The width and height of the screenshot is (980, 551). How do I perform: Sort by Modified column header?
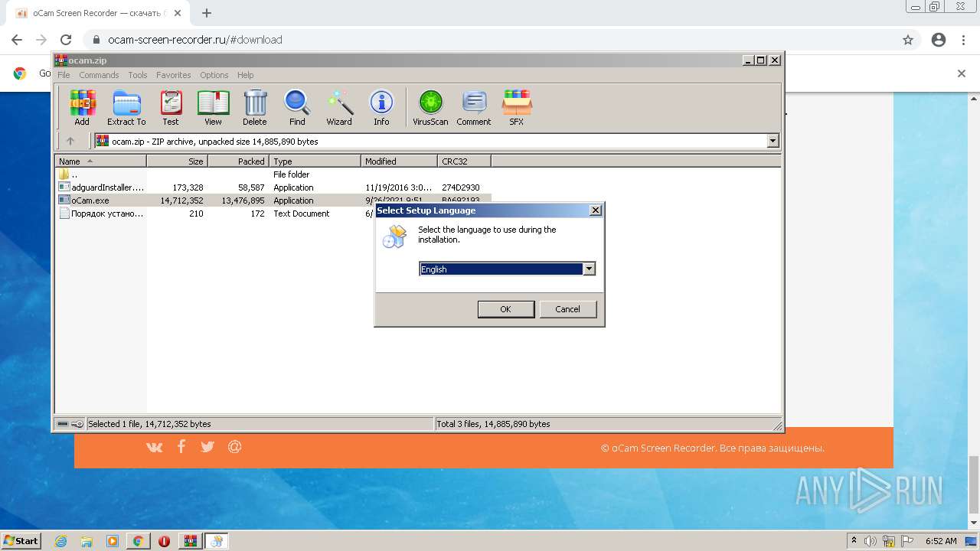pos(399,161)
